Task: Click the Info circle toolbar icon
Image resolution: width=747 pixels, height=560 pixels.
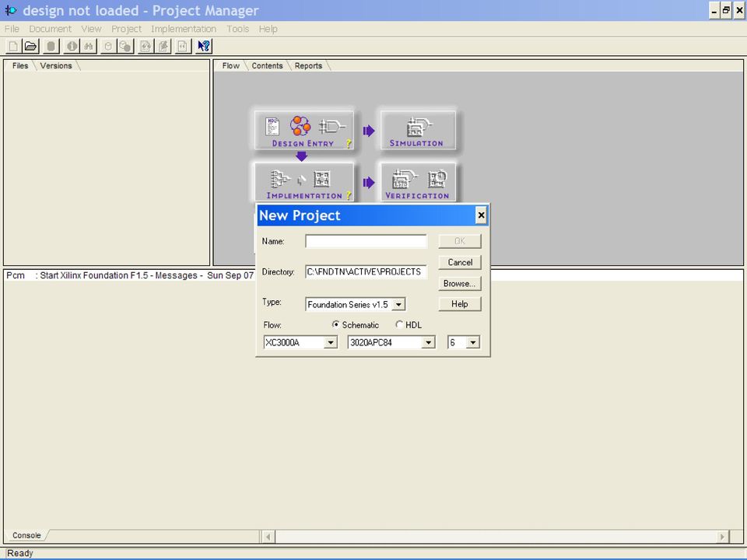Action: coord(72,46)
